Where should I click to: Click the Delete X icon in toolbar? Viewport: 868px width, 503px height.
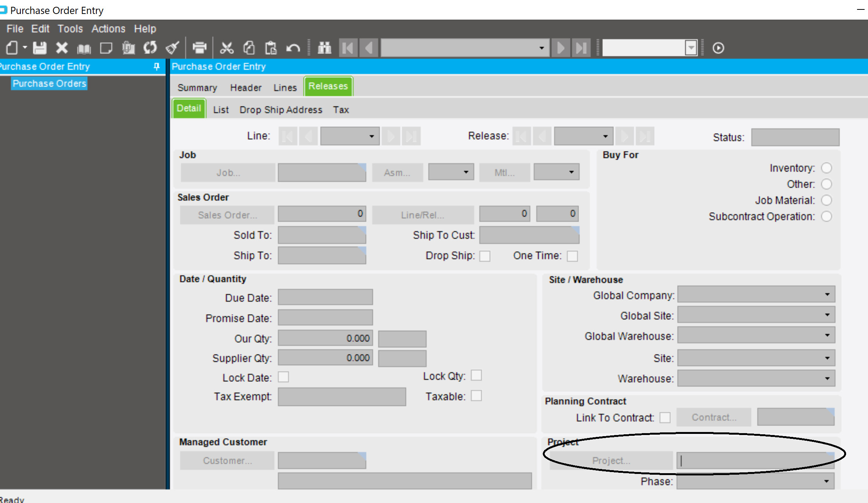[x=62, y=48]
